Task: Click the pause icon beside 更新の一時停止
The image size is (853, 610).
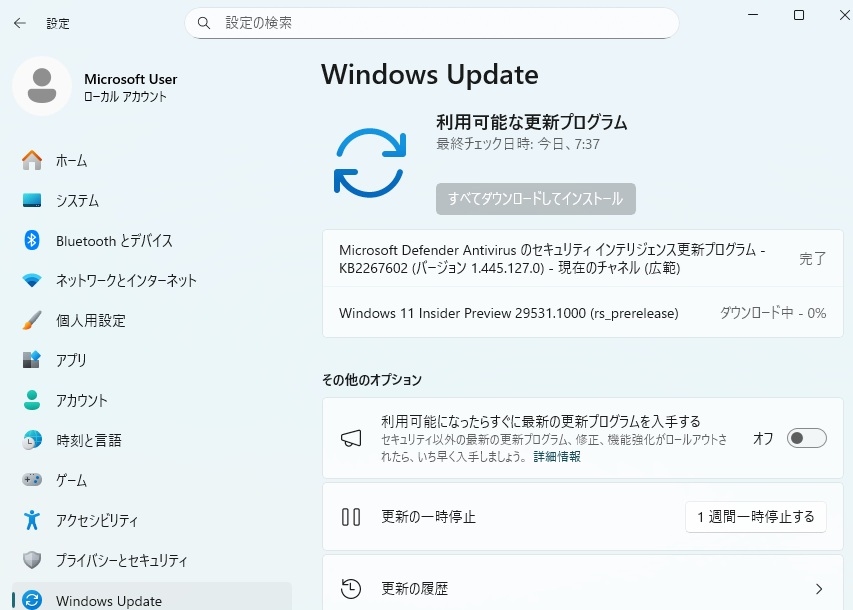Action: [x=351, y=516]
